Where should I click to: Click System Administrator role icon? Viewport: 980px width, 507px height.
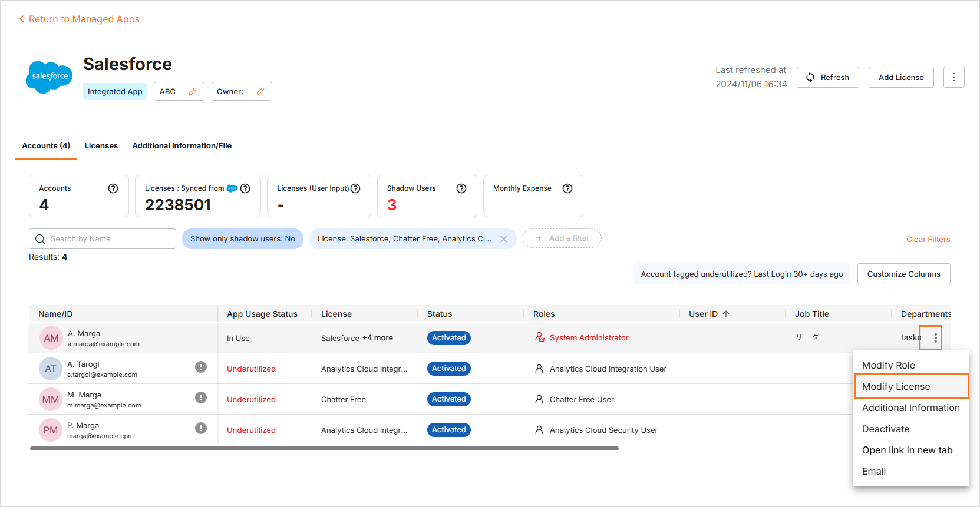540,337
